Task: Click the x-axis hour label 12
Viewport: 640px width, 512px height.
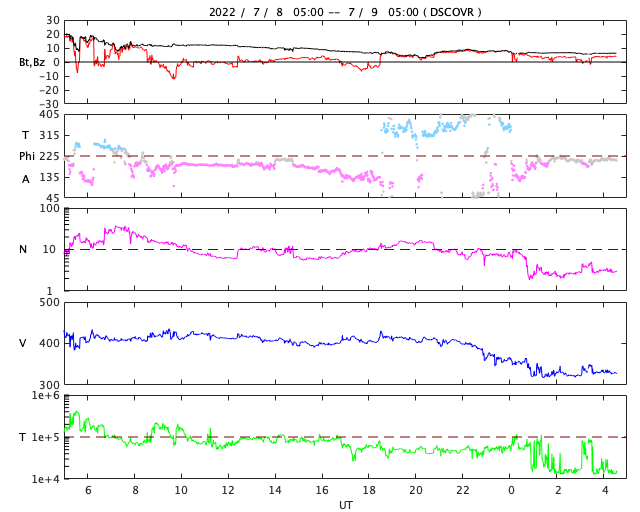Action: (x=228, y=490)
